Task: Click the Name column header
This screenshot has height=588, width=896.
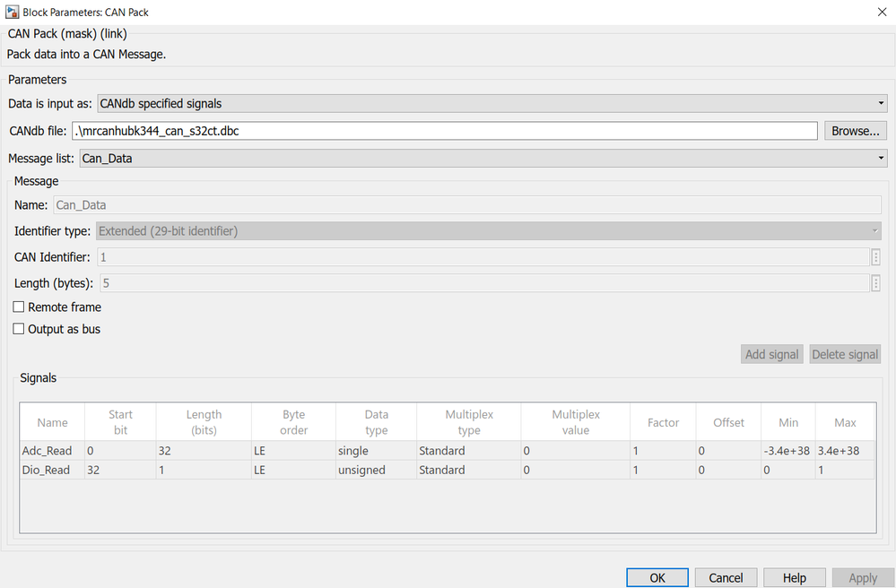Action: [53, 422]
